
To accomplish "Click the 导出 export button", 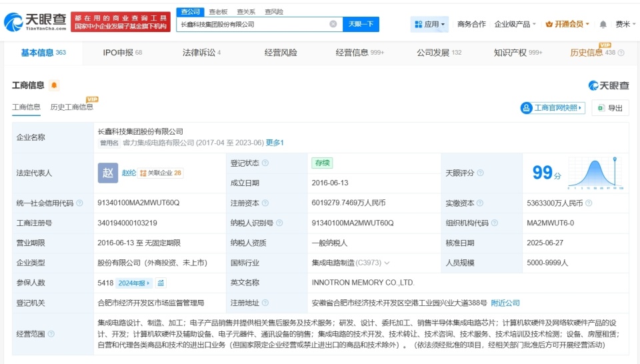I will pos(610,108).
